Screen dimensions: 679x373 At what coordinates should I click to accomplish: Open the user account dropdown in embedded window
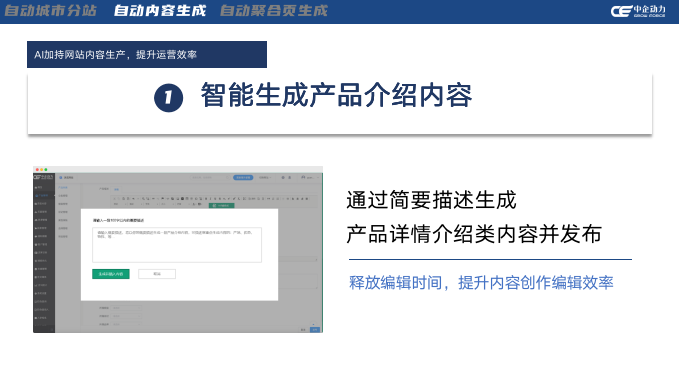click(x=310, y=178)
